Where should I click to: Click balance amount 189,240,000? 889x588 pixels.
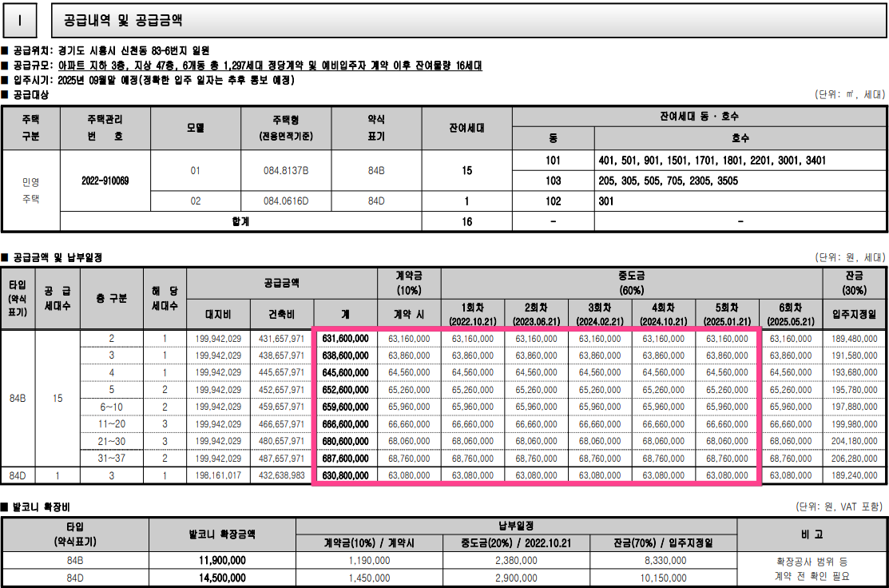click(855, 475)
